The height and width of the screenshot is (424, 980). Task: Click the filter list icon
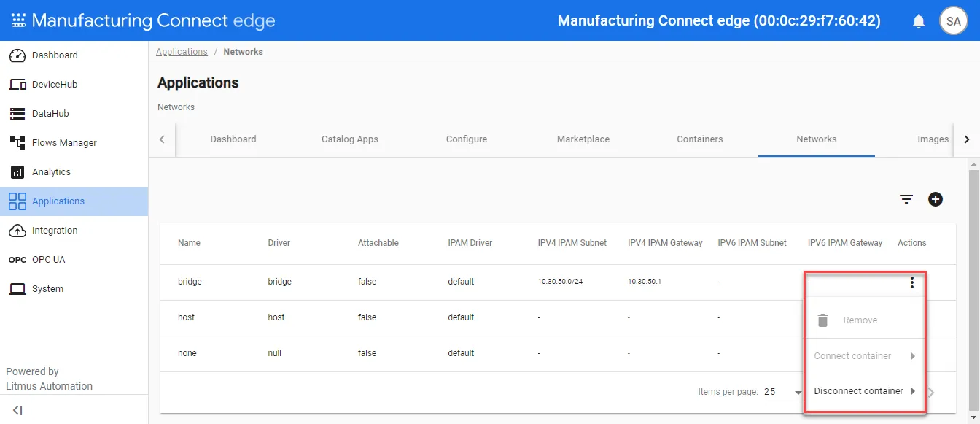coord(906,199)
